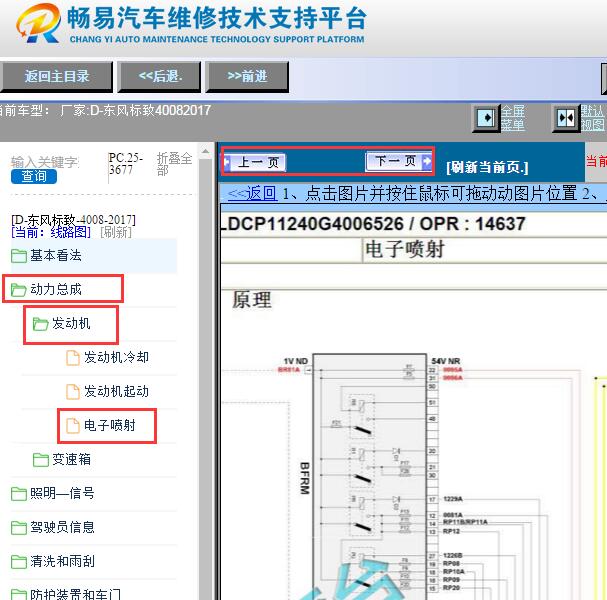Click the 变速箱 folder icon
Image resolution: width=607 pixels, height=600 pixels.
[40, 460]
